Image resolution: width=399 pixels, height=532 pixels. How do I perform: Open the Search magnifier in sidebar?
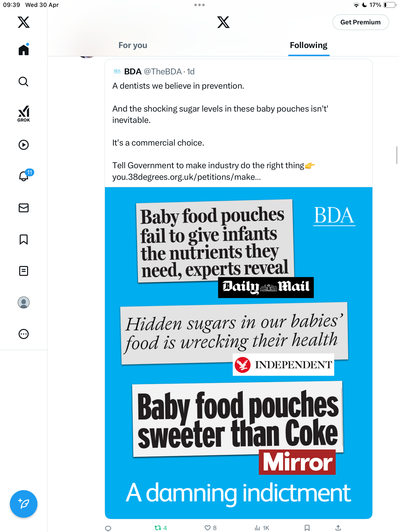(x=24, y=82)
